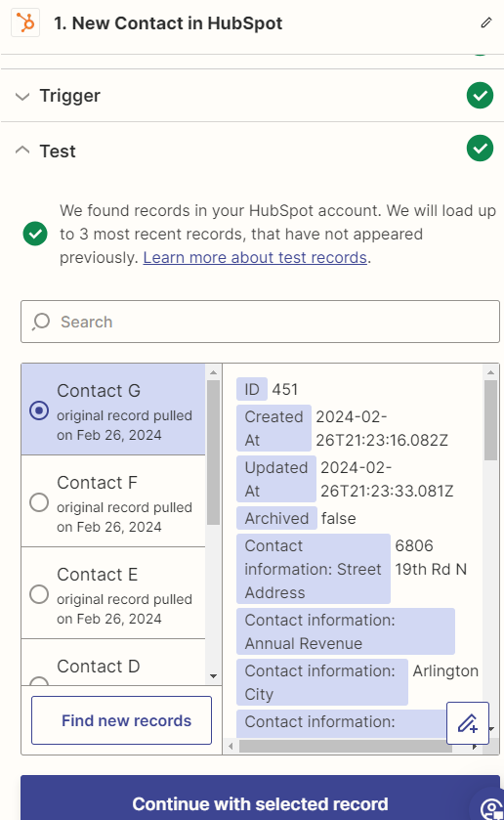Screen dimensions: 504x820
Task: Click the pencil icon to rename the step
Action: [486, 22]
